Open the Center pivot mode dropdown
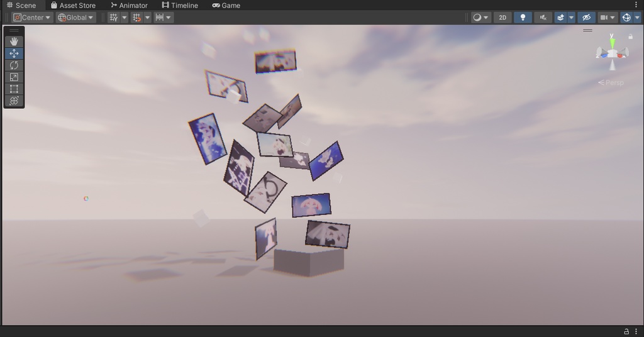This screenshot has width=644, height=337. [32, 17]
